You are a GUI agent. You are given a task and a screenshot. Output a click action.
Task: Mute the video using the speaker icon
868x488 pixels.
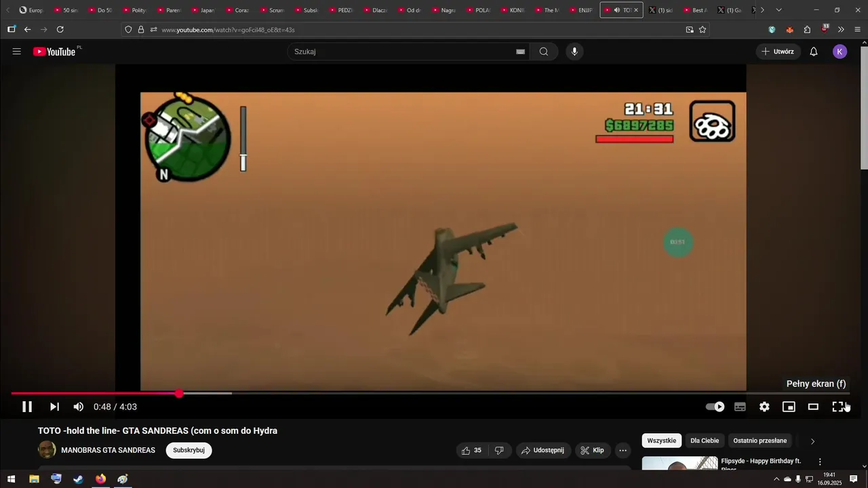pos(79,407)
